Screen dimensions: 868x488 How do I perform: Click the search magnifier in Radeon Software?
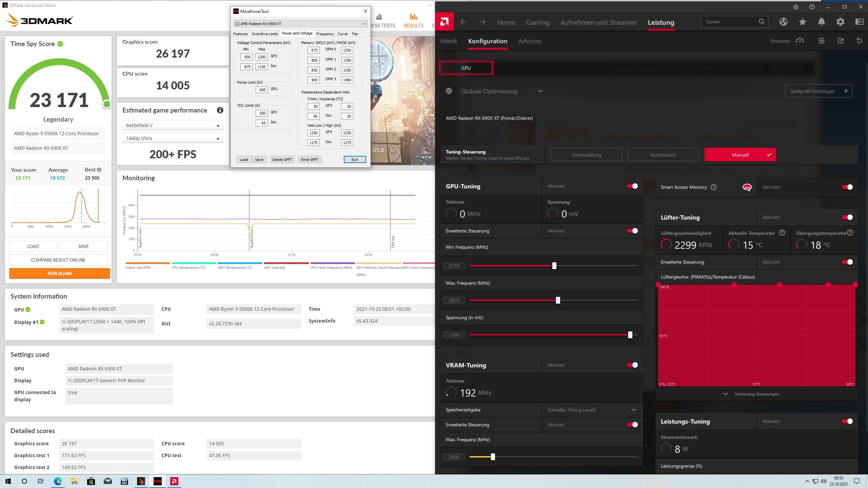762,22
